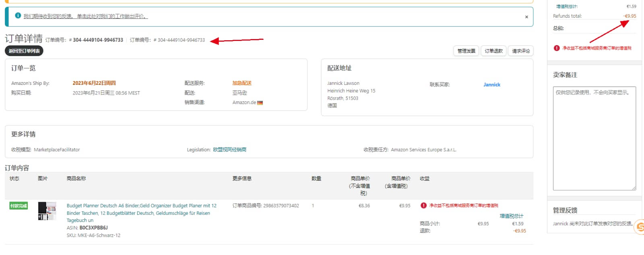Open the orange floating assistant icon at right edge
Image resolution: width=644 pixels, height=255 pixels.
coord(639,227)
